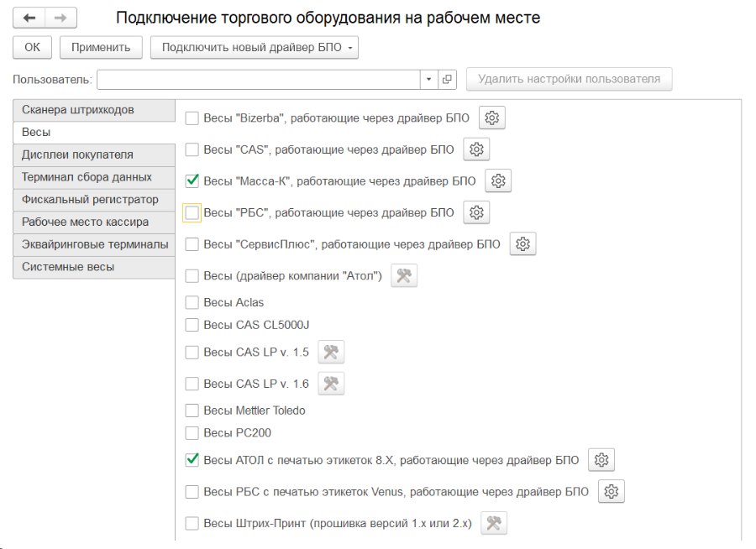Switch to Системные весы tab

(x=94, y=267)
